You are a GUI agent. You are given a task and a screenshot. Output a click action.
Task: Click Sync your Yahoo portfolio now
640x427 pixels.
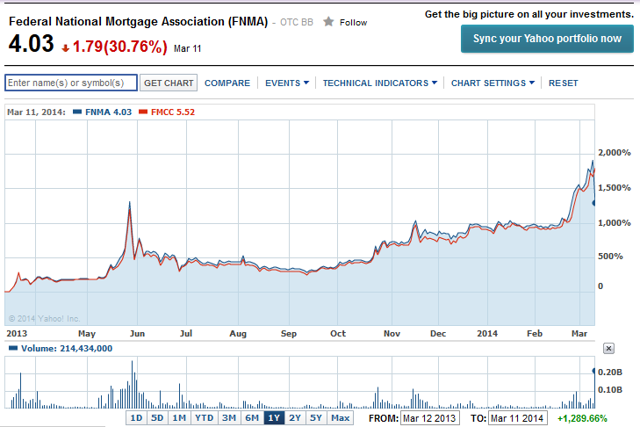547,39
